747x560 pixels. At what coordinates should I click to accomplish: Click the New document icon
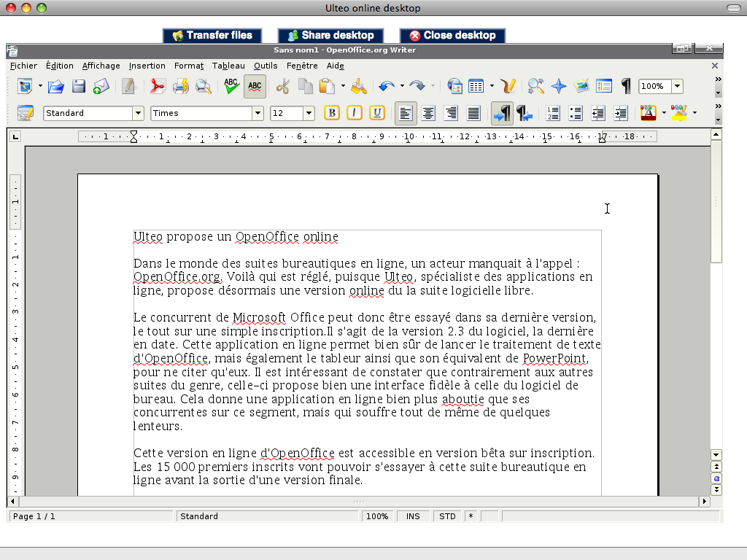[25, 86]
